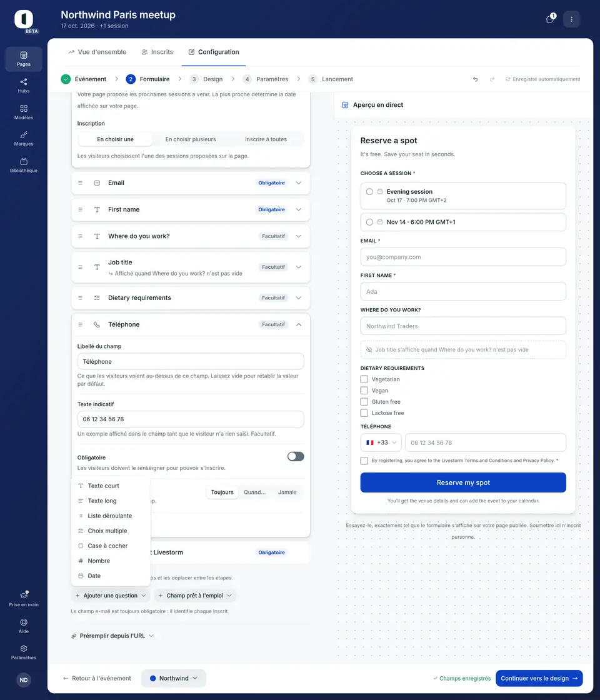Open the Hubs section
The image size is (600, 700).
pos(24,85)
